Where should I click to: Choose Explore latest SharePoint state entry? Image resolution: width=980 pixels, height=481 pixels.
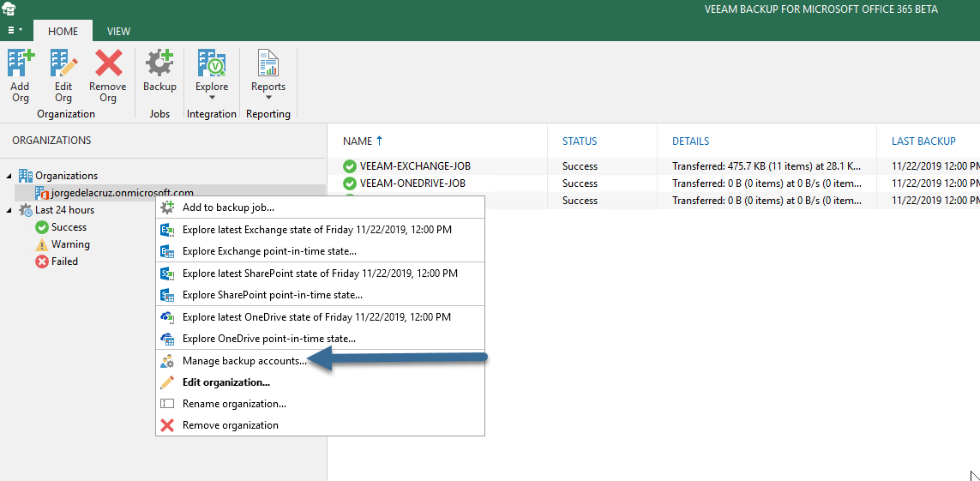click(x=320, y=273)
